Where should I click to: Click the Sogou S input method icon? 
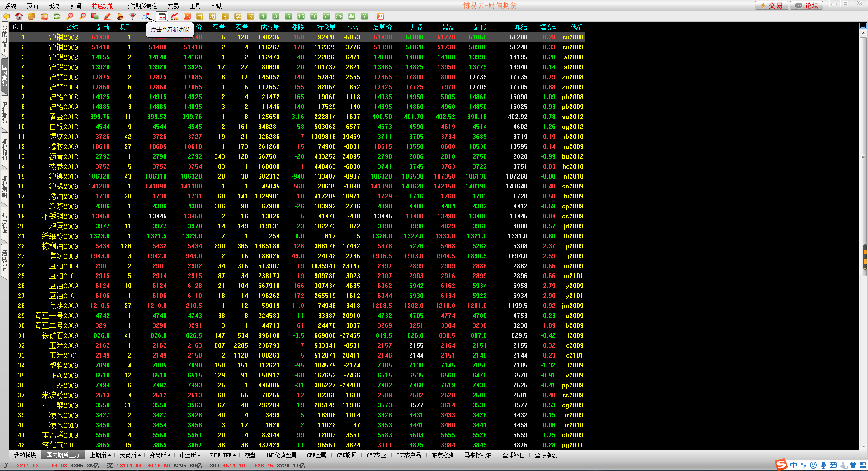coord(781,465)
